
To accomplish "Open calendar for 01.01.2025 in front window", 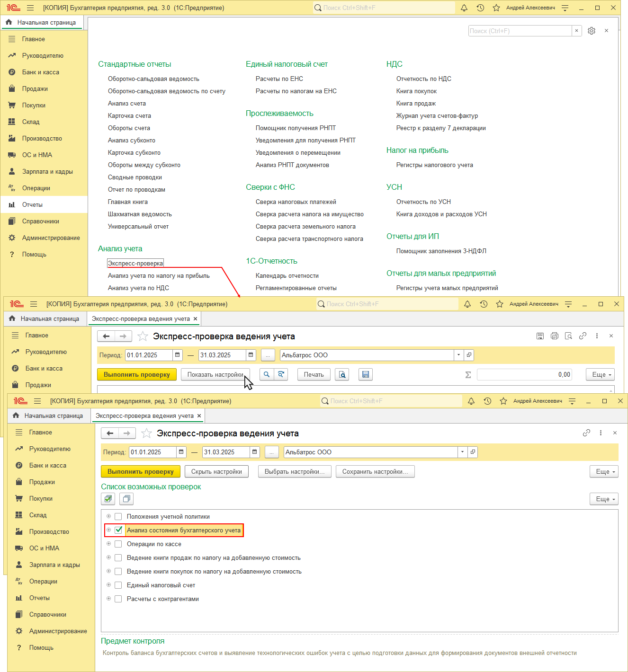I will [x=181, y=452].
